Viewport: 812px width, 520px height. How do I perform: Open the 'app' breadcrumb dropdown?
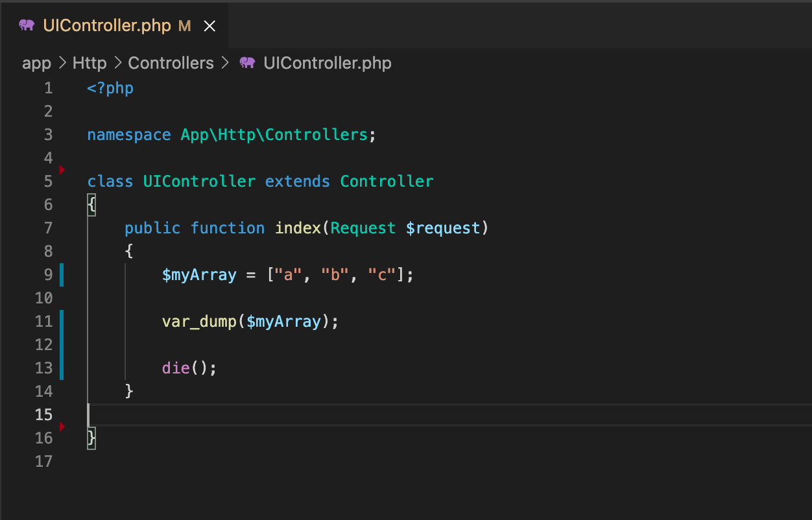pos(36,62)
